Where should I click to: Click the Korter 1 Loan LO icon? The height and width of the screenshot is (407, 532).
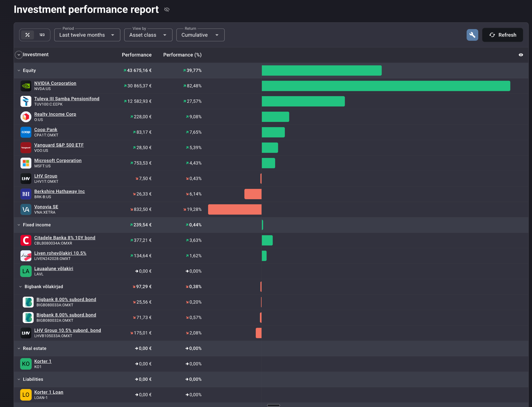(26, 395)
